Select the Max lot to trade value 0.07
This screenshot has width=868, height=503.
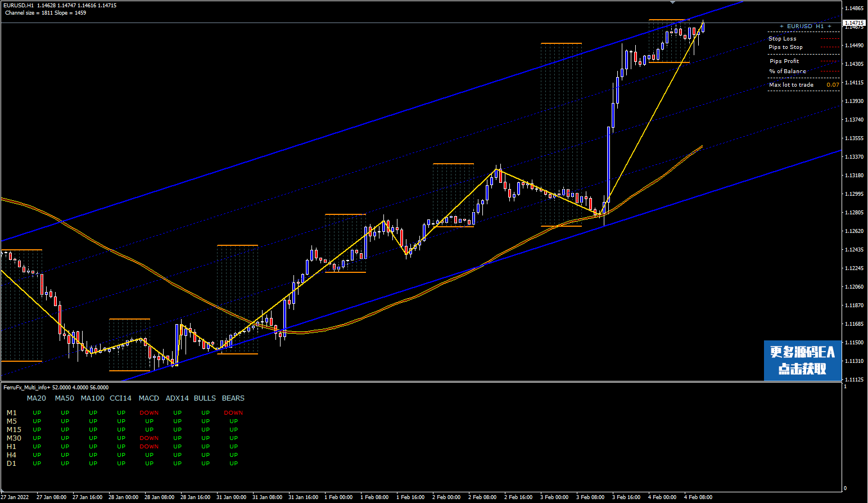click(x=833, y=85)
